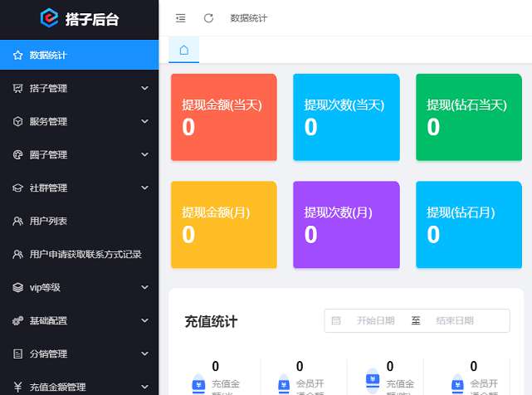The image size is (532, 395).
Task: Open the 服务管理 menu label
Action: point(48,121)
